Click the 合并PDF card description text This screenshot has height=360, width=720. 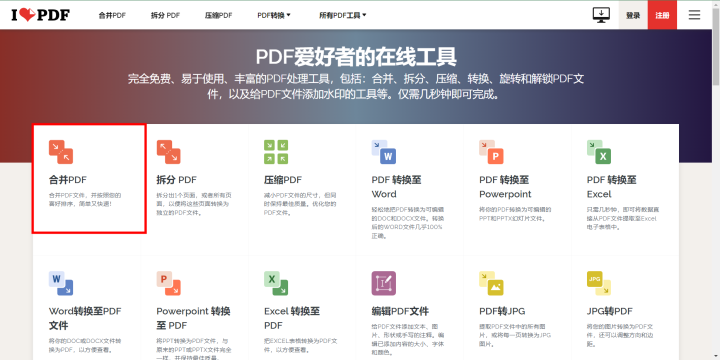(85, 199)
